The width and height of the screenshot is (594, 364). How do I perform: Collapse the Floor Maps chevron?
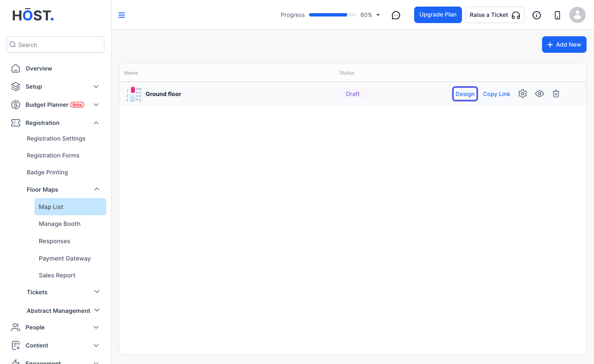point(97,189)
